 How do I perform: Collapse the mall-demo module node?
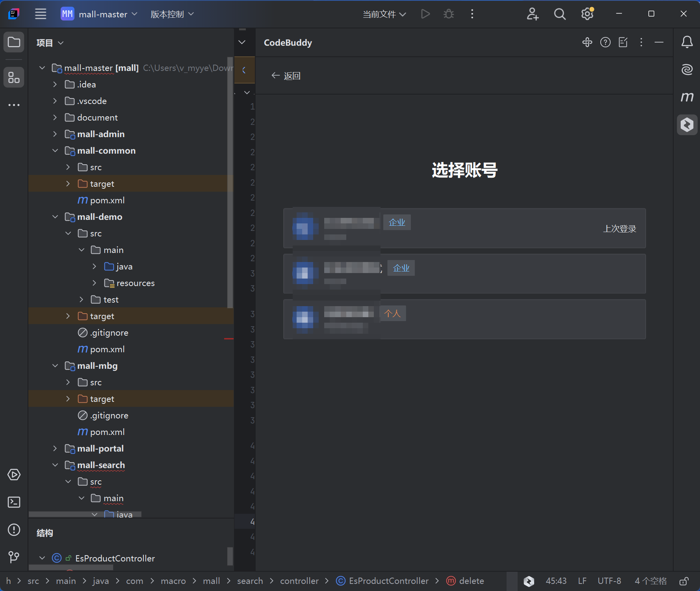coord(55,217)
